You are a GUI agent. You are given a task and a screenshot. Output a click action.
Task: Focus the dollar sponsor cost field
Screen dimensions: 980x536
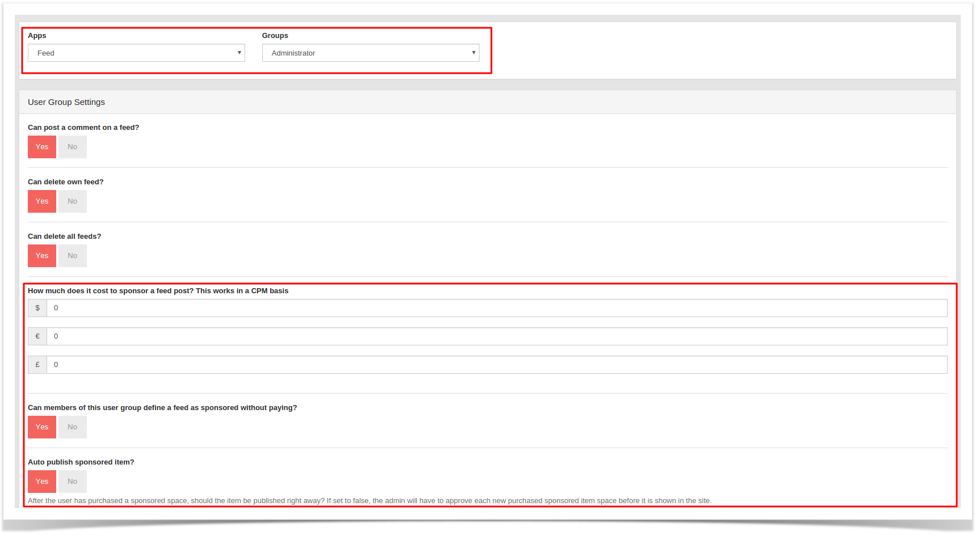(x=497, y=308)
